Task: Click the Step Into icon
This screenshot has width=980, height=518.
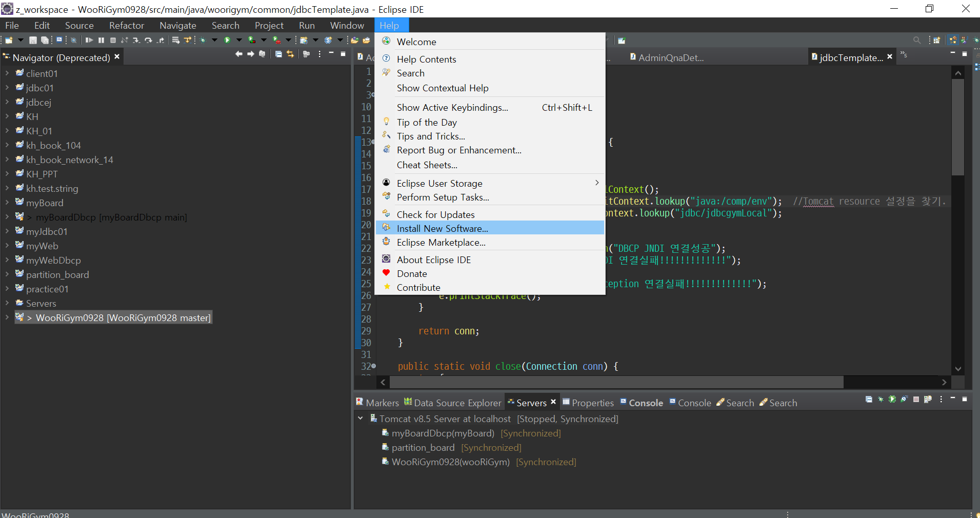Action: [136, 40]
